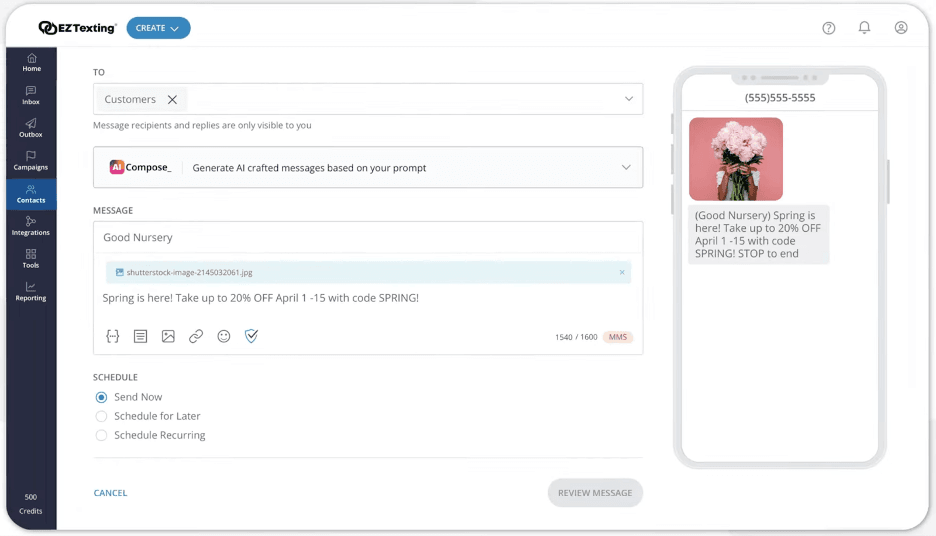Open notifications bell icon
Viewport: 936px width, 536px height.
pos(864,27)
